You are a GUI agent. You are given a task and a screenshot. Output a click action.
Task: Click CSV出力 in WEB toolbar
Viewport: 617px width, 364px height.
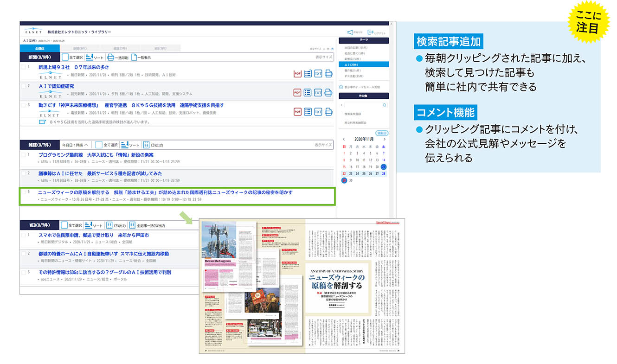click(x=116, y=225)
